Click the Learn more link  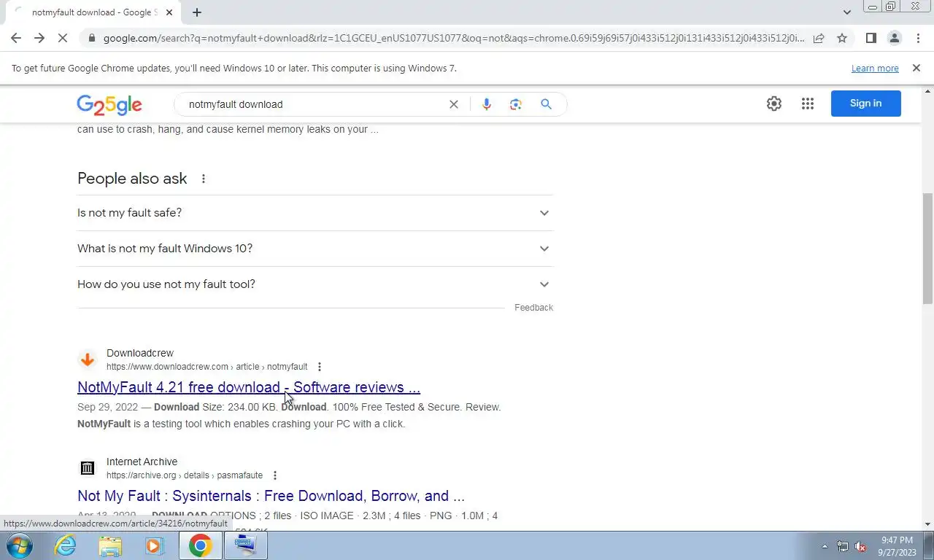pos(875,68)
